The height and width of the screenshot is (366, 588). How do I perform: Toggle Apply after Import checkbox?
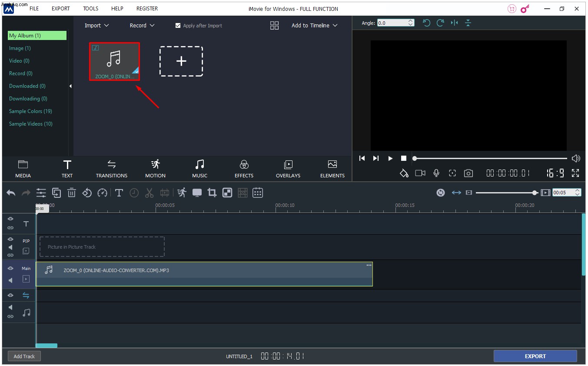(x=178, y=26)
